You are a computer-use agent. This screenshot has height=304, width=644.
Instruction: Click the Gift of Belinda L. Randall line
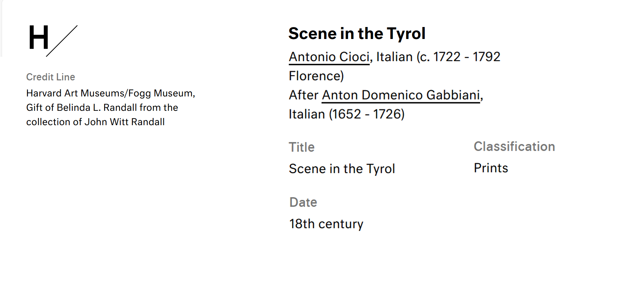coord(102,107)
